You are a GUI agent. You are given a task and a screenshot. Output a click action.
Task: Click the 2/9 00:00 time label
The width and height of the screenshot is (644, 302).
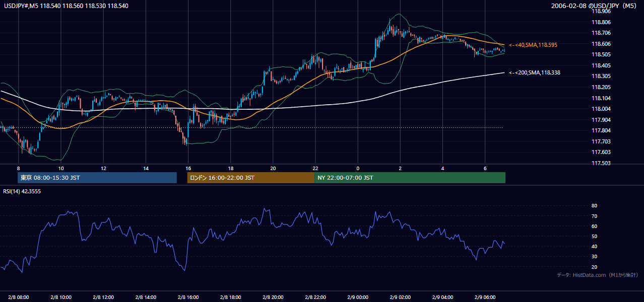[358, 297]
